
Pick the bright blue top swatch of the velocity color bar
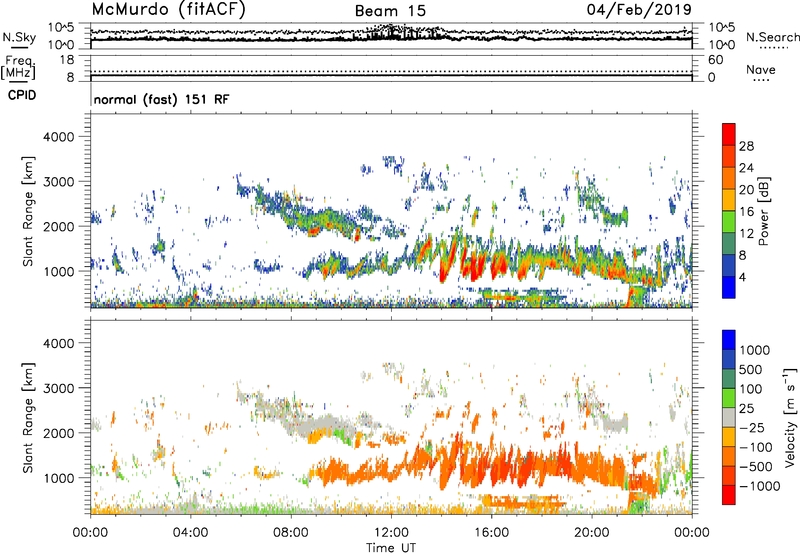click(729, 340)
